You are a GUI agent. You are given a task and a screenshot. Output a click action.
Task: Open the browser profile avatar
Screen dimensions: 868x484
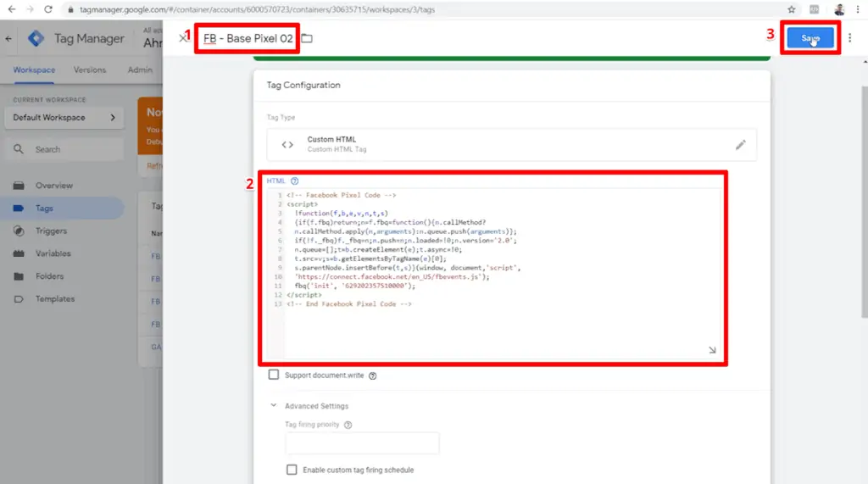839,9
